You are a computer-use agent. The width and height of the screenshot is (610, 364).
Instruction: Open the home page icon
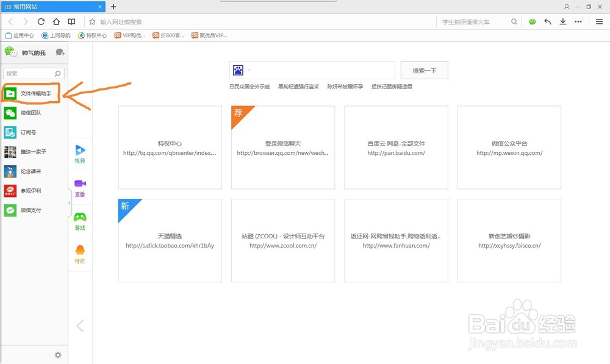pyautogui.click(x=56, y=22)
